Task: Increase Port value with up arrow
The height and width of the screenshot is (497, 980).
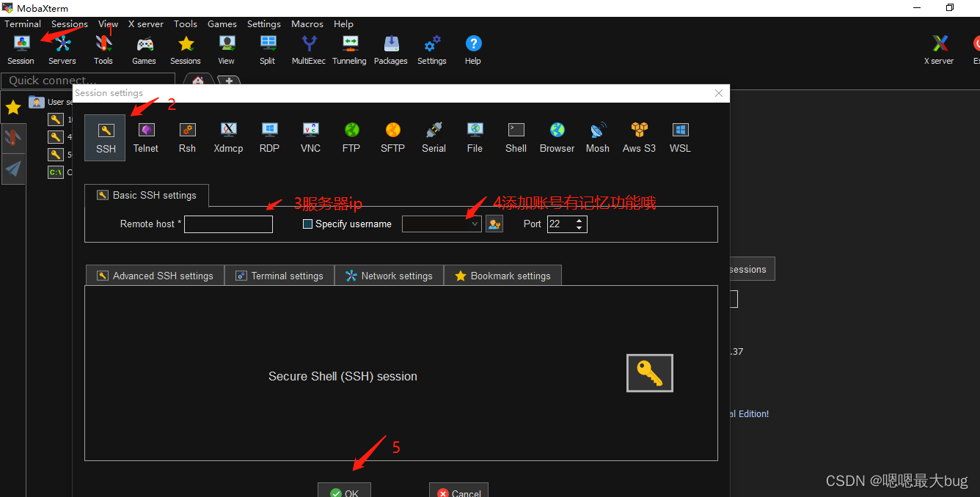Action: pyautogui.click(x=579, y=220)
